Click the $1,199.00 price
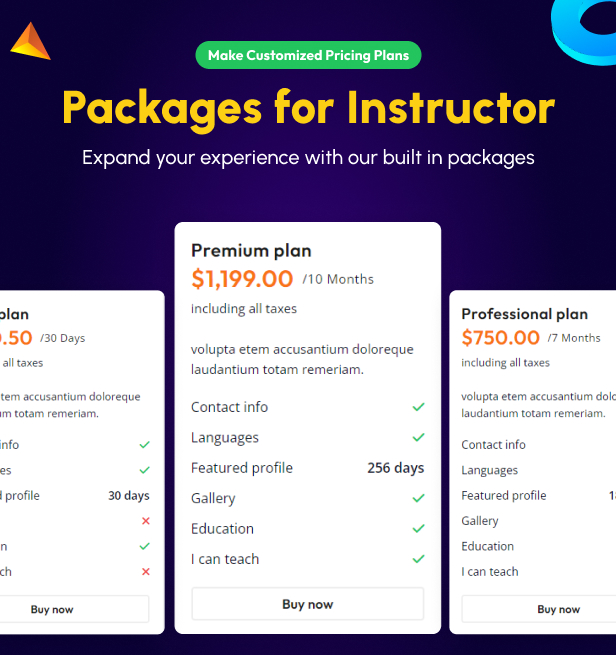 [242, 279]
